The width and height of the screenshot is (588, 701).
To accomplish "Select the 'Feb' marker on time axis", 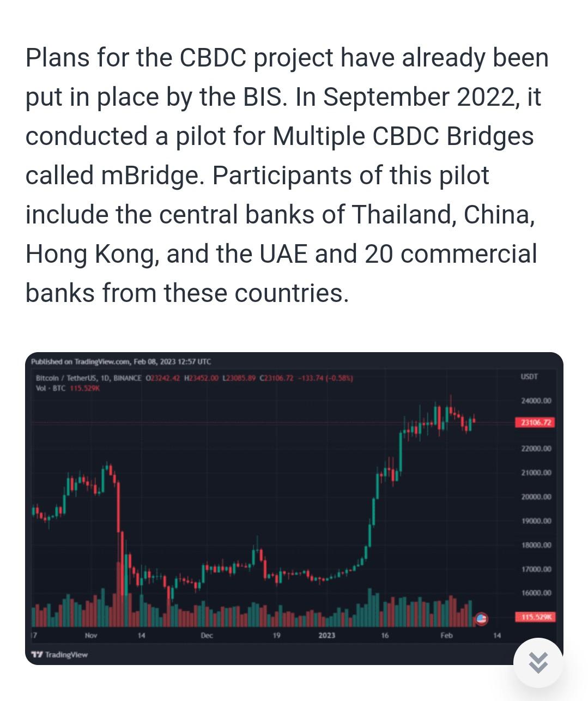I will 446,636.
